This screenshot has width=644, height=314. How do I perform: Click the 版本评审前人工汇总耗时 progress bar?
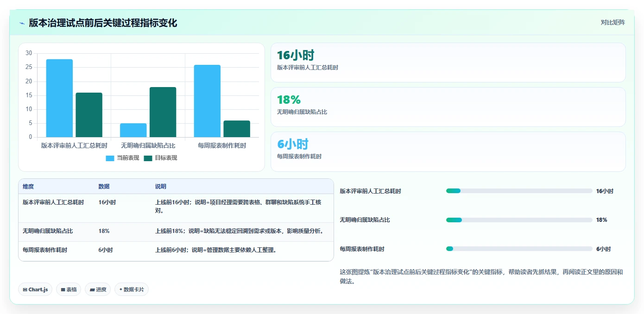pyautogui.click(x=519, y=191)
